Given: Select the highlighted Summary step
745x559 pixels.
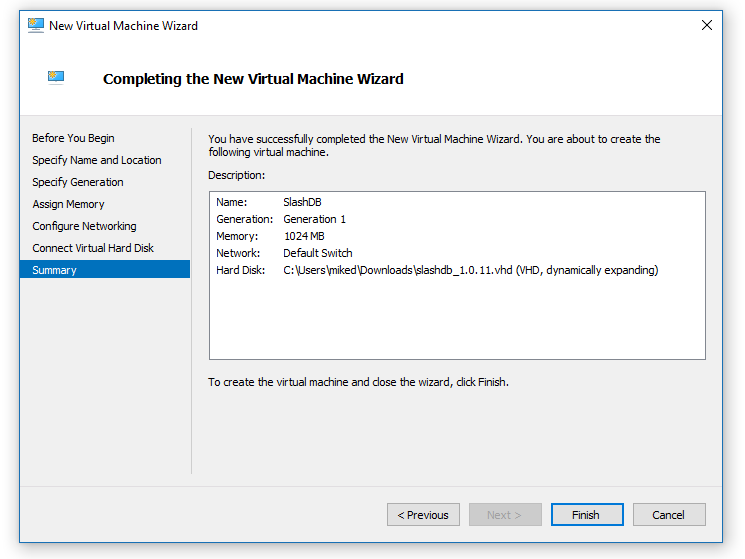Looking at the screenshot, I should click(x=54, y=270).
